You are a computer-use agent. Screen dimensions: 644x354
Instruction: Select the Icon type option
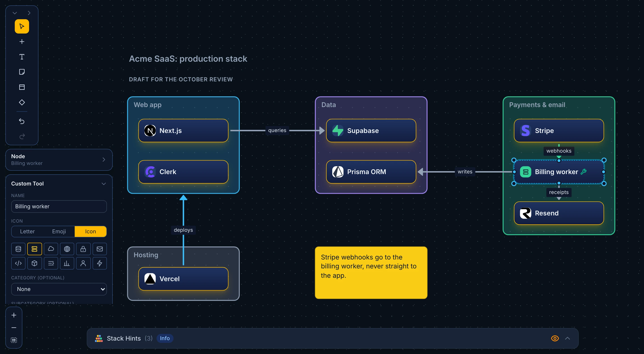point(91,231)
